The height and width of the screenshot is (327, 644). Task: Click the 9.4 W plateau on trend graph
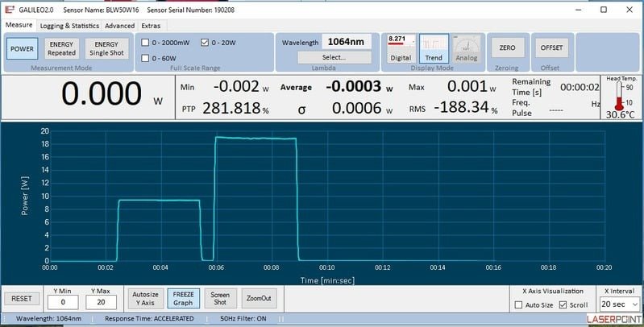coord(159,201)
